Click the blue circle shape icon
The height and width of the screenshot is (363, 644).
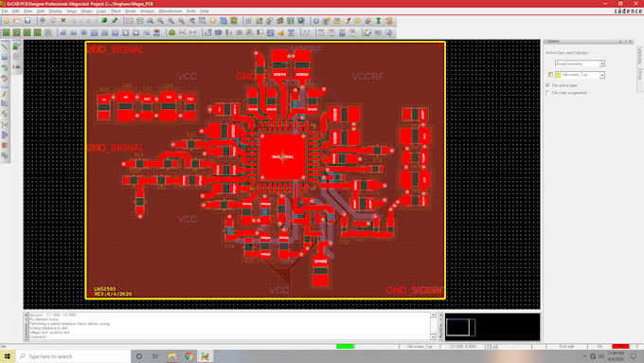83,32
